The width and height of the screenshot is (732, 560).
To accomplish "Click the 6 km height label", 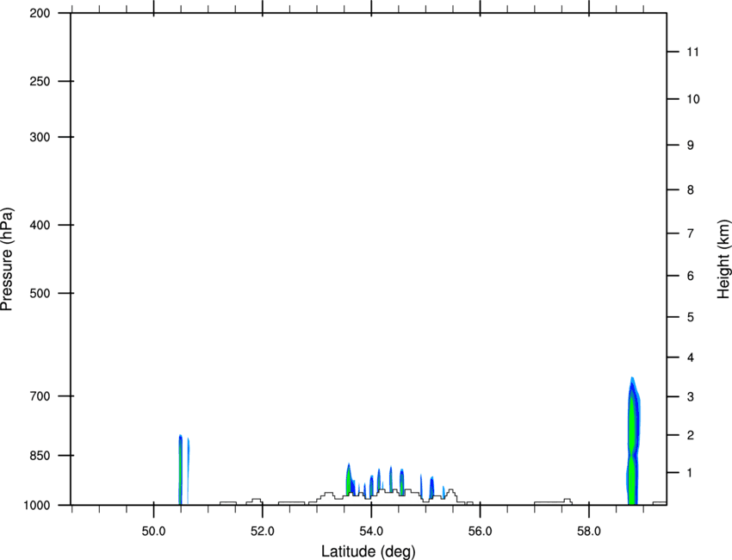I will 691,276.
